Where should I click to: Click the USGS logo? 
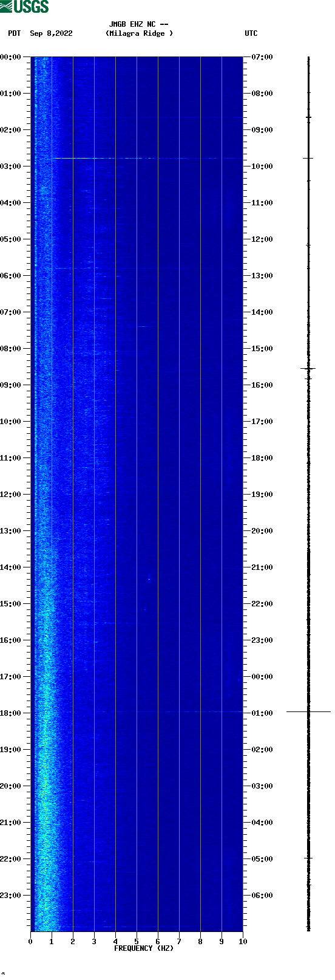coord(24,7)
